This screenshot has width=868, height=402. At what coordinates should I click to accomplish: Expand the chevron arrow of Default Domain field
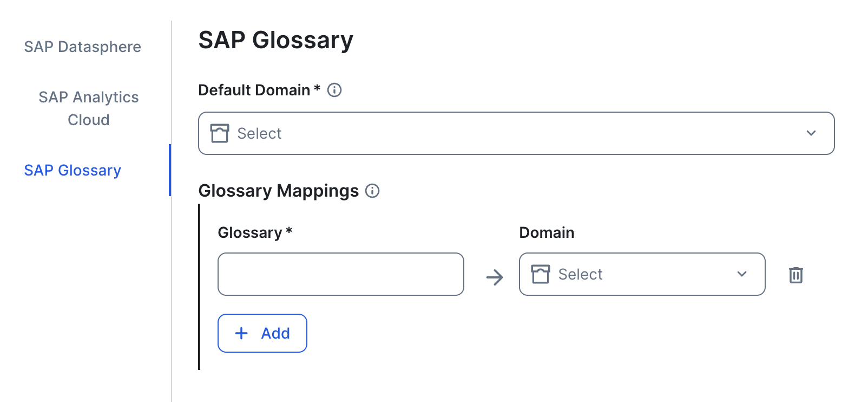click(x=811, y=133)
